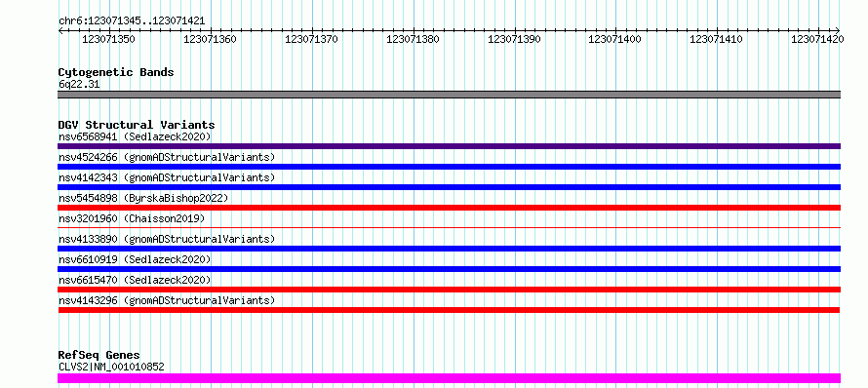The height and width of the screenshot is (388, 868).
Task: Open the nsv4142343 (gnomADStructuralVariants) label
Action: (x=167, y=177)
